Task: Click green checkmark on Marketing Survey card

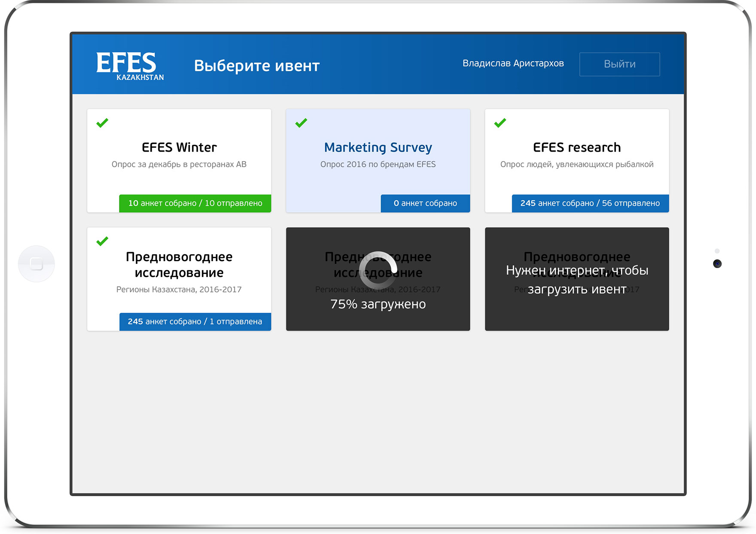Action: [x=301, y=123]
